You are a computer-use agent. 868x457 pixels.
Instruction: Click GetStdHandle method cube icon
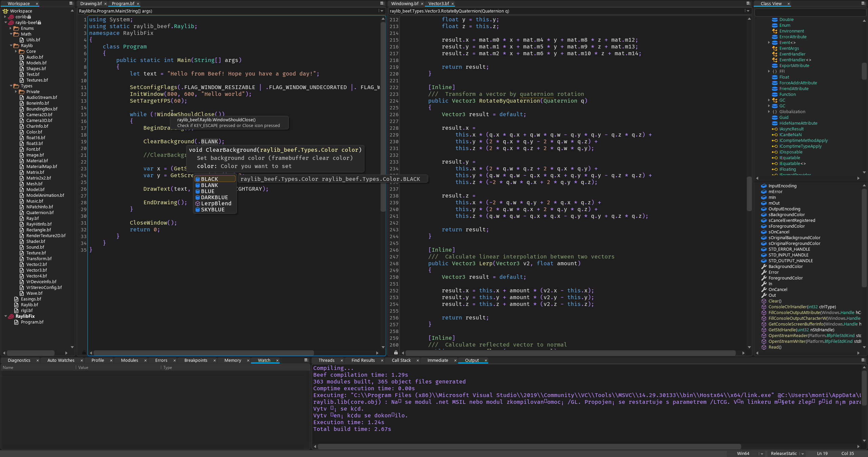[x=764, y=330]
